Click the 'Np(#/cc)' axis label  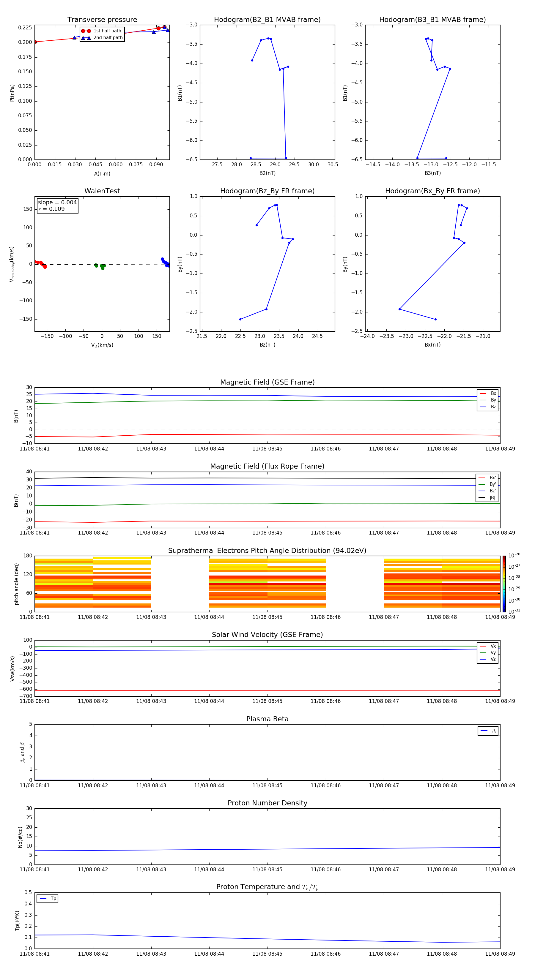point(20,837)
